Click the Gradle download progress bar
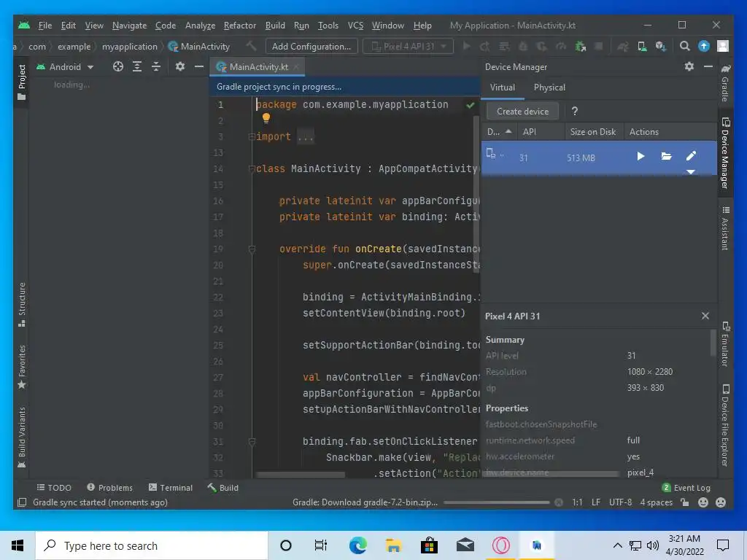The height and width of the screenshot is (560, 747). (x=496, y=502)
